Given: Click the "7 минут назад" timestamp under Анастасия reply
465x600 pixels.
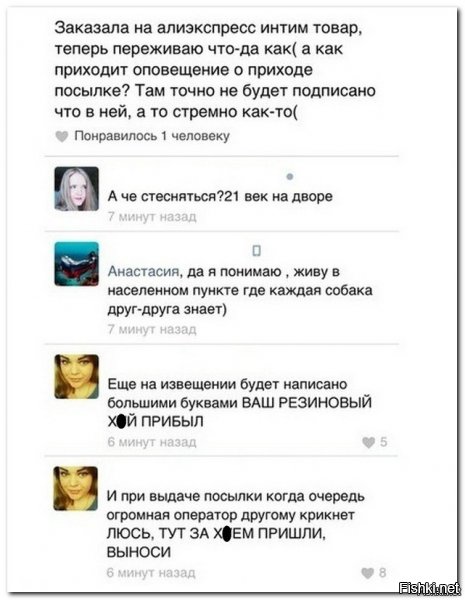Looking at the screenshot, I should point(152,329).
